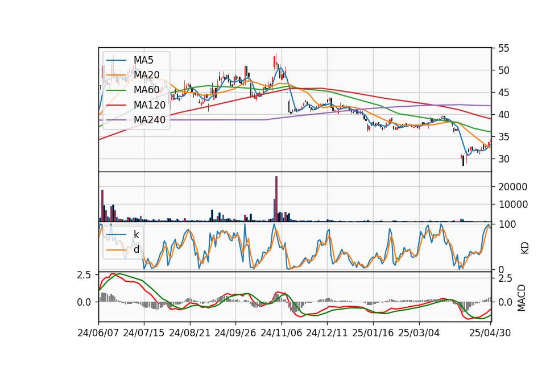This screenshot has width=546, height=392.
Task: Click the MA240 legend label
Action: coord(150,120)
